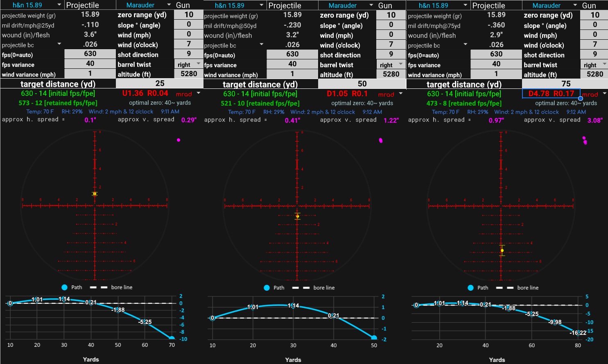The image size is (608, 364).
Task: Select the D1.05 R0.1 holdover cell
Action: coord(347,94)
